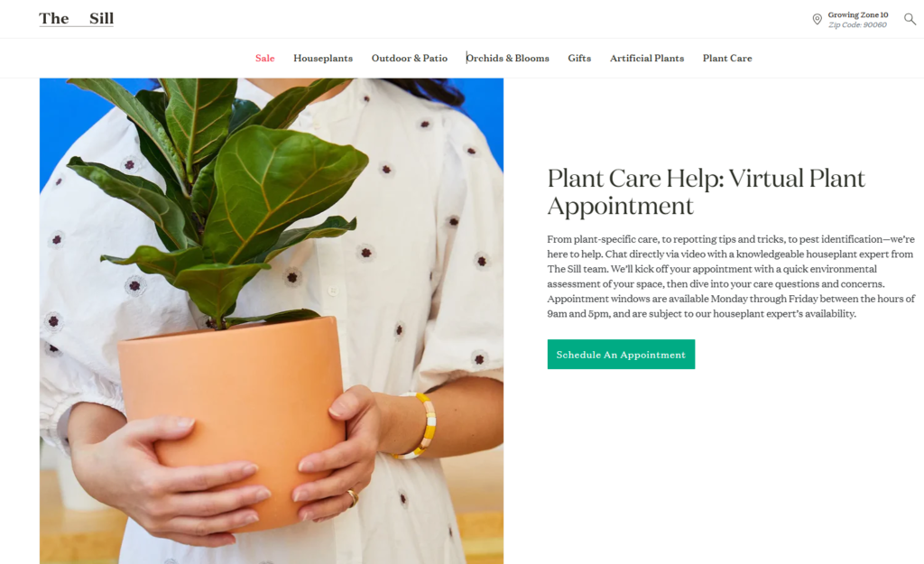The width and height of the screenshot is (924, 564).
Task: Change the Zip Code 90060 setting
Action: [x=857, y=24]
